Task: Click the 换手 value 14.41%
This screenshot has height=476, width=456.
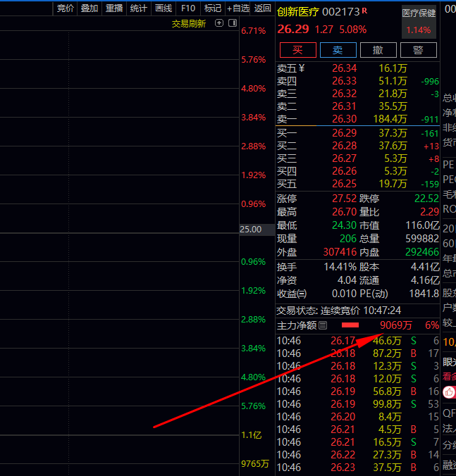Action: (x=340, y=267)
